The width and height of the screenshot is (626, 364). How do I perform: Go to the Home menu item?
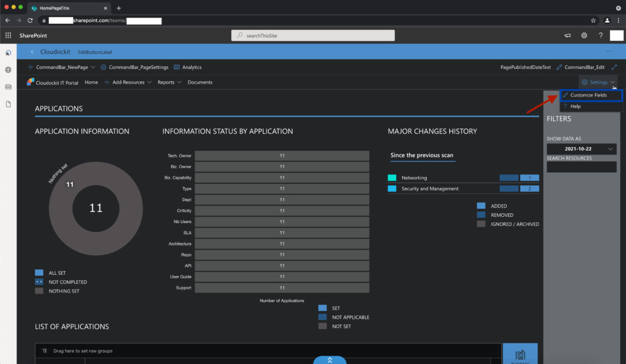point(92,82)
